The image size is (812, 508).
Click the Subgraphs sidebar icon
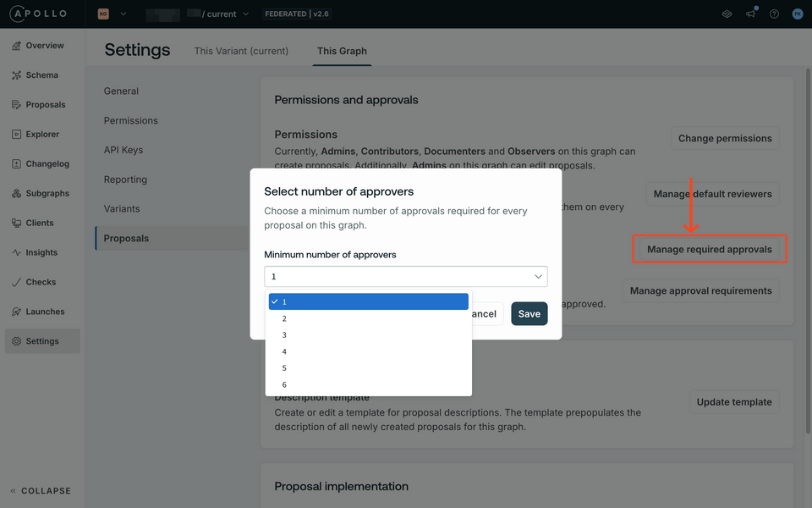[x=17, y=193]
